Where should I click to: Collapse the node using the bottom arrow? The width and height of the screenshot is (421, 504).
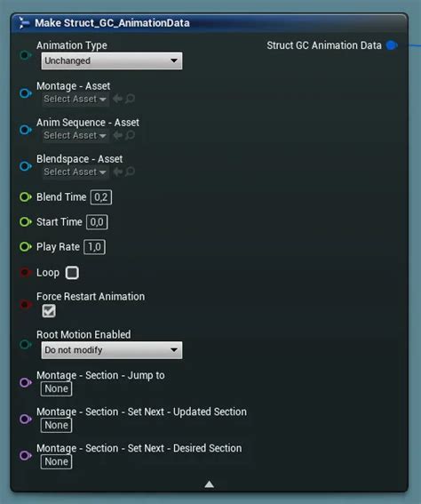[x=210, y=484]
